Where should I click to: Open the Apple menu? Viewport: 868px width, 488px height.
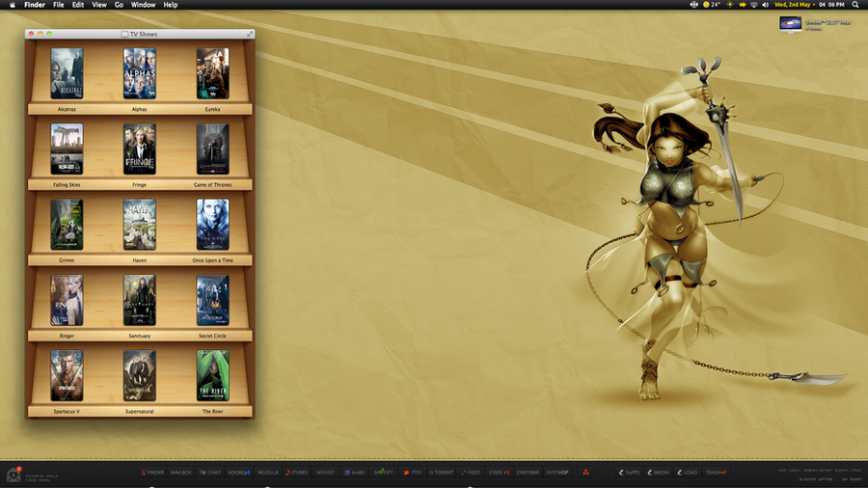(x=13, y=5)
